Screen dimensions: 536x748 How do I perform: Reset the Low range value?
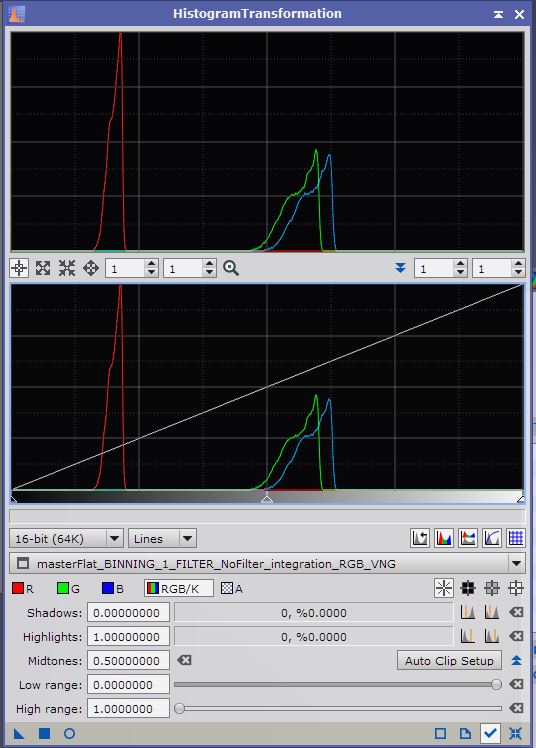[516, 685]
